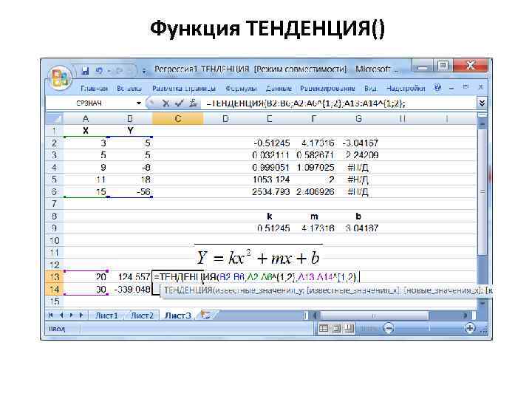Click the ТЕНДЕНЦИЯ function tooltip name
This screenshot has height=399, width=532.
188,290
